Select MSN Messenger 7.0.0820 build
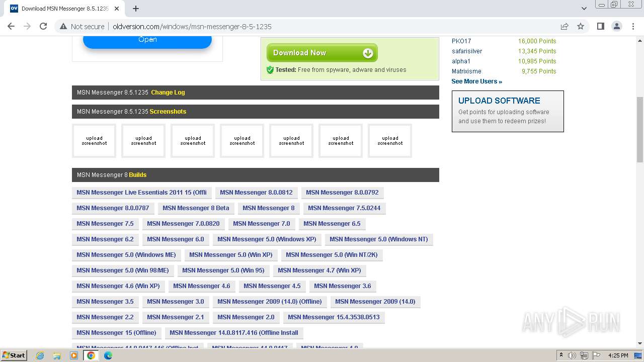This screenshot has width=644, height=362. pyautogui.click(x=183, y=224)
